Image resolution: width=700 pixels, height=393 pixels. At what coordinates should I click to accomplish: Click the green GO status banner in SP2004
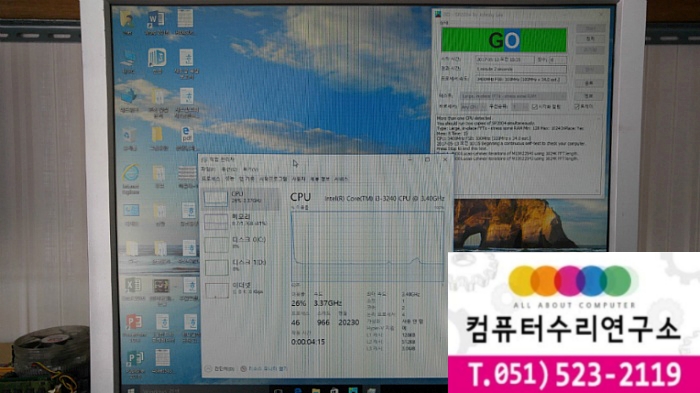pyautogui.click(x=504, y=40)
